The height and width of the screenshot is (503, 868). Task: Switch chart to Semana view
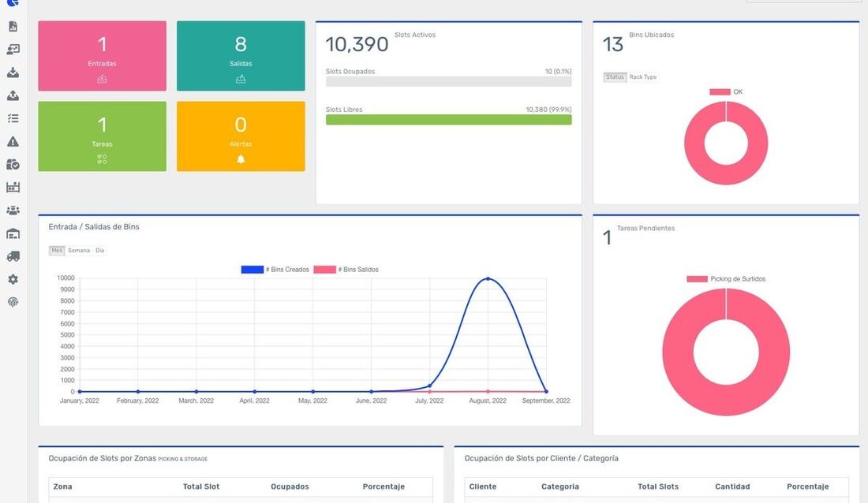click(79, 251)
